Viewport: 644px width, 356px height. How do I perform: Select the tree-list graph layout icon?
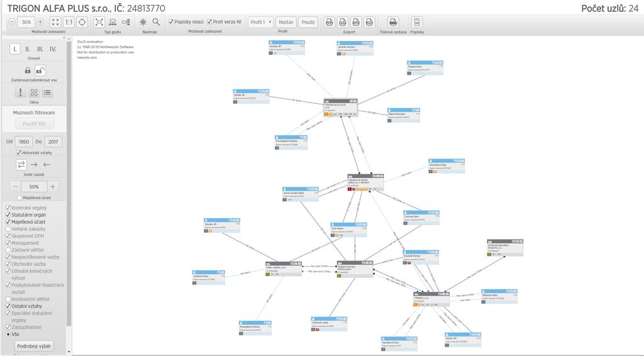tap(126, 22)
